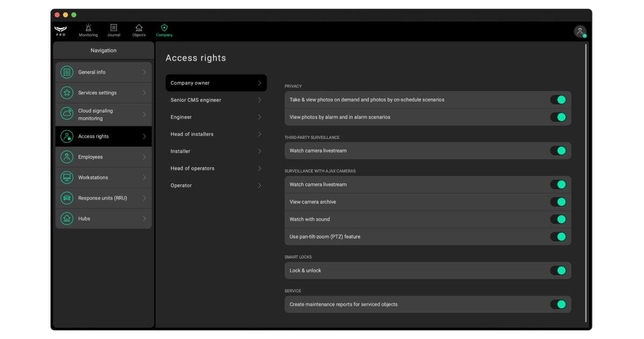
Task: Toggle View camera archive permission
Action: click(558, 202)
